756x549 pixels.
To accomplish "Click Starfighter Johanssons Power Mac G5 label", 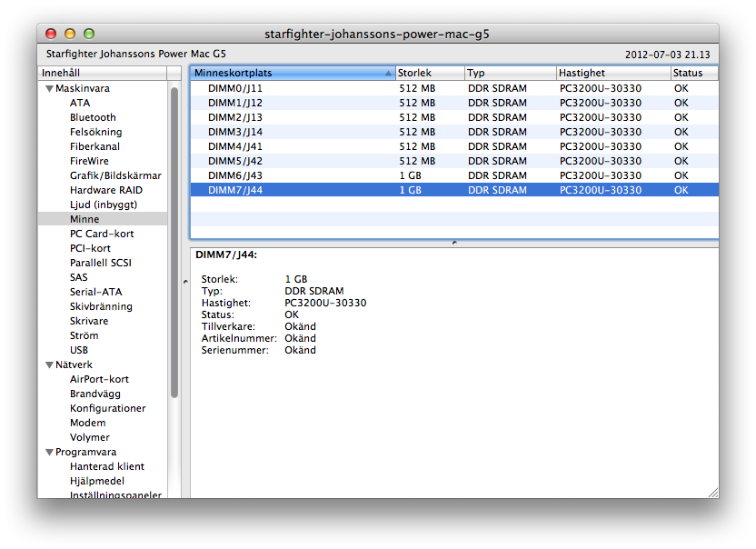I will (x=136, y=54).
